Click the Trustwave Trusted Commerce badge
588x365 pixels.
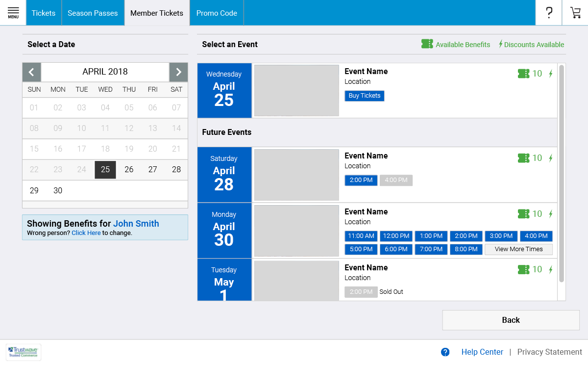(x=24, y=352)
